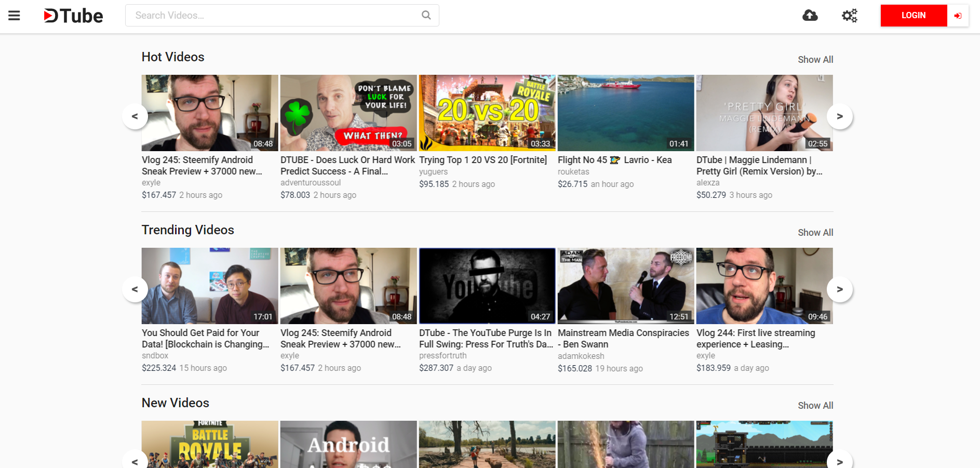The width and height of the screenshot is (980, 468).
Task: Open the hamburger sidebar menu
Action: [14, 16]
